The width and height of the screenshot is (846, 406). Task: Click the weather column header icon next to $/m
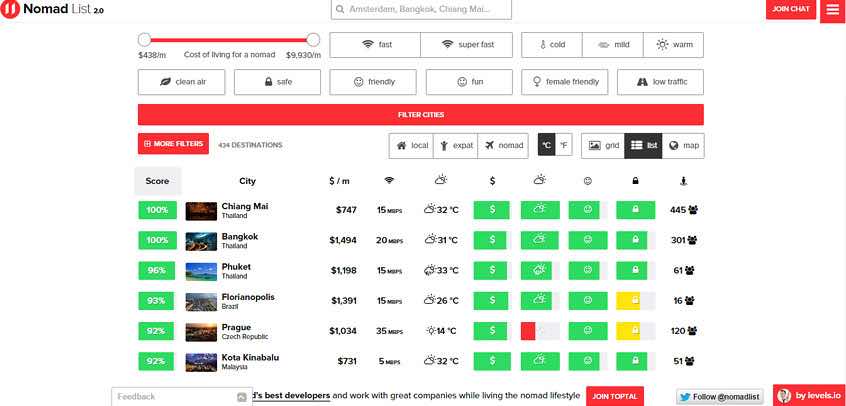pos(441,181)
